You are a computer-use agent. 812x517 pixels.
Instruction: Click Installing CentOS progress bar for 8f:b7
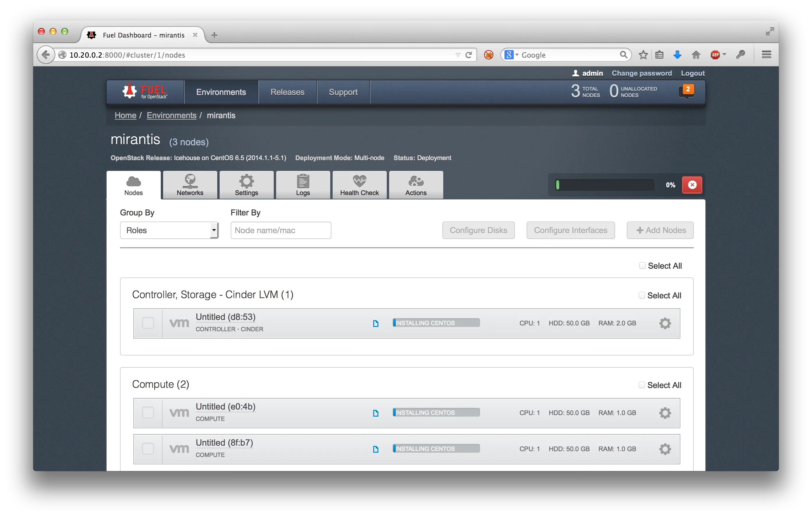click(436, 448)
